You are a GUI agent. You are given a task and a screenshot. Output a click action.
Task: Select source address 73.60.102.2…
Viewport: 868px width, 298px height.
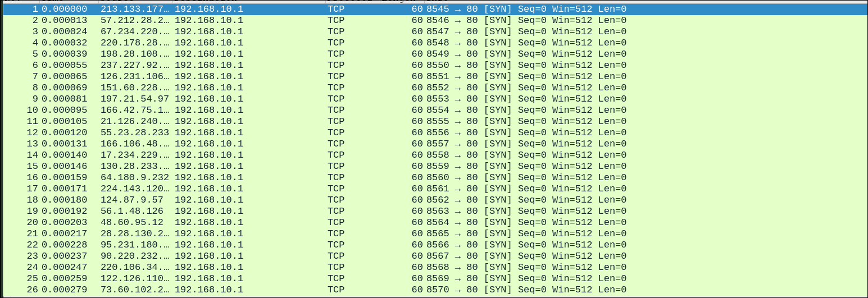pyautogui.click(x=135, y=290)
